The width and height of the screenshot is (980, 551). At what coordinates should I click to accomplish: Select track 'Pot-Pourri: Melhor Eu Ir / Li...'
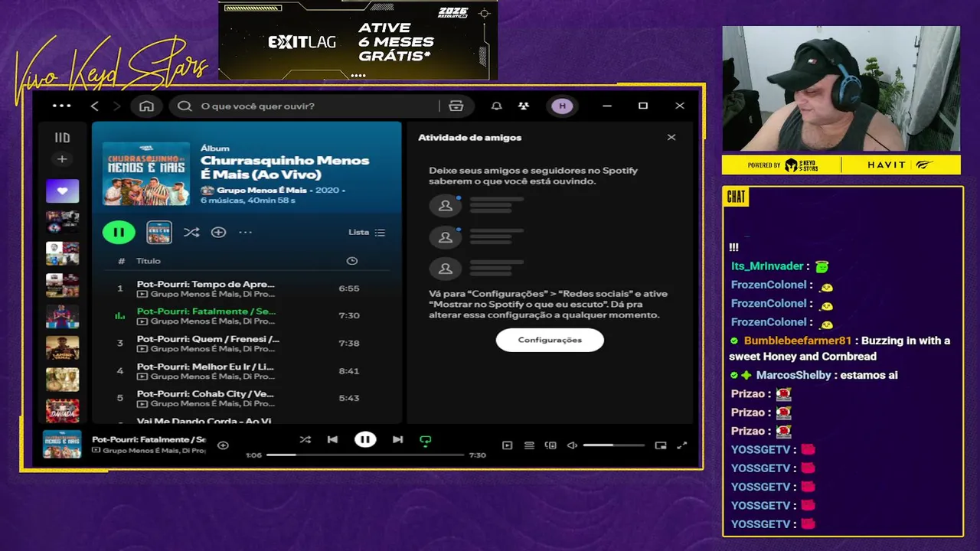click(x=205, y=367)
